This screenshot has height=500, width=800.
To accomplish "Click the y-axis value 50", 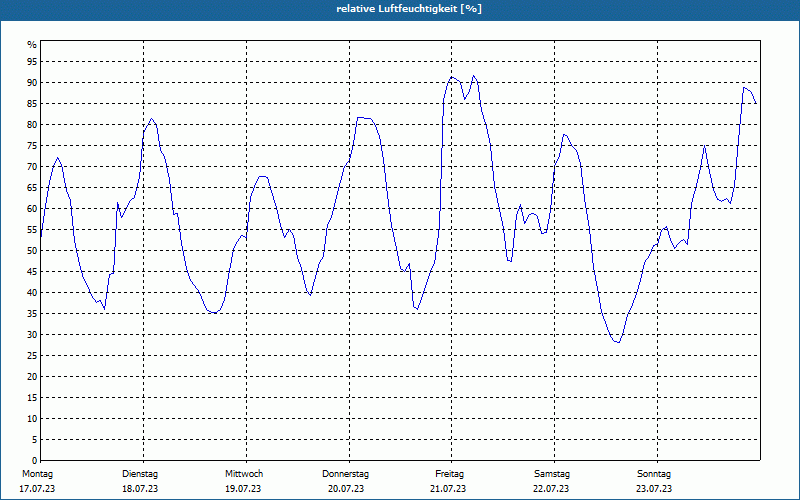I will click(x=32, y=251).
